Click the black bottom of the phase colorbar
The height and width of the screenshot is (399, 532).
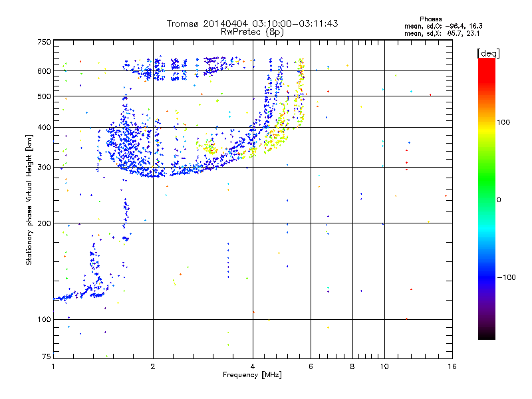click(x=487, y=334)
